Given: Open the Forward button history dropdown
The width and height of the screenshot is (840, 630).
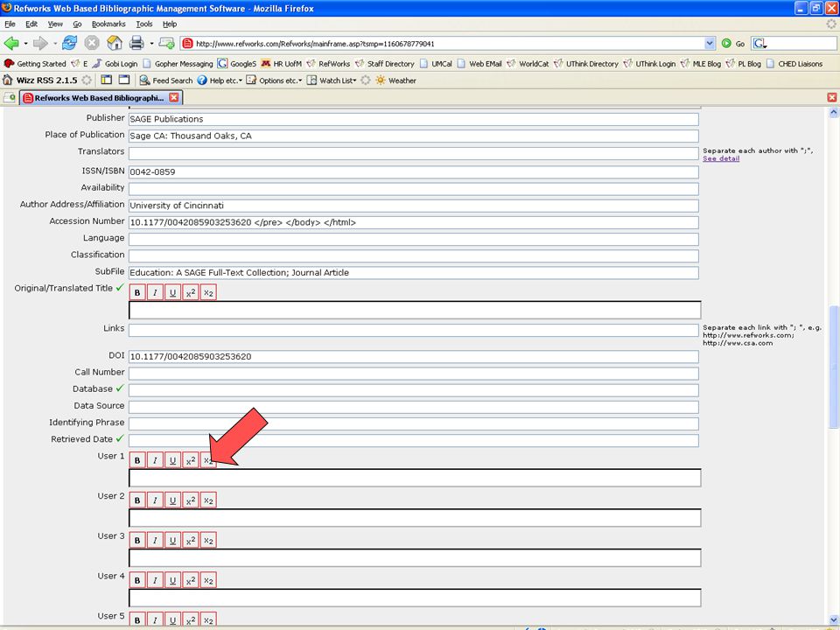Looking at the screenshot, I should coord(54,44).
